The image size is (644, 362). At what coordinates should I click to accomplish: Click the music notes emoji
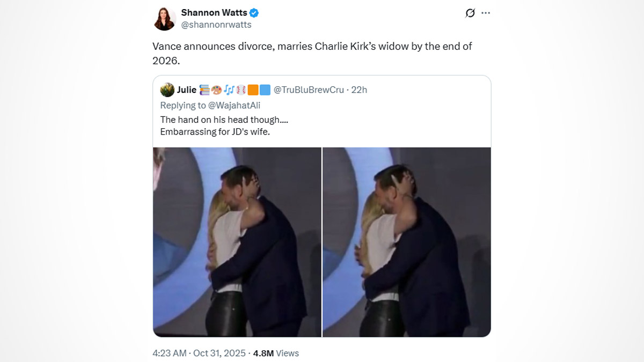(229, 90)
